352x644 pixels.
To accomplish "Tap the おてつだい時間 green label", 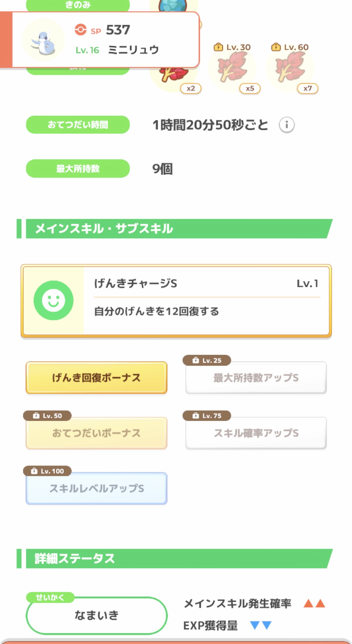I will tap(78, 125).
